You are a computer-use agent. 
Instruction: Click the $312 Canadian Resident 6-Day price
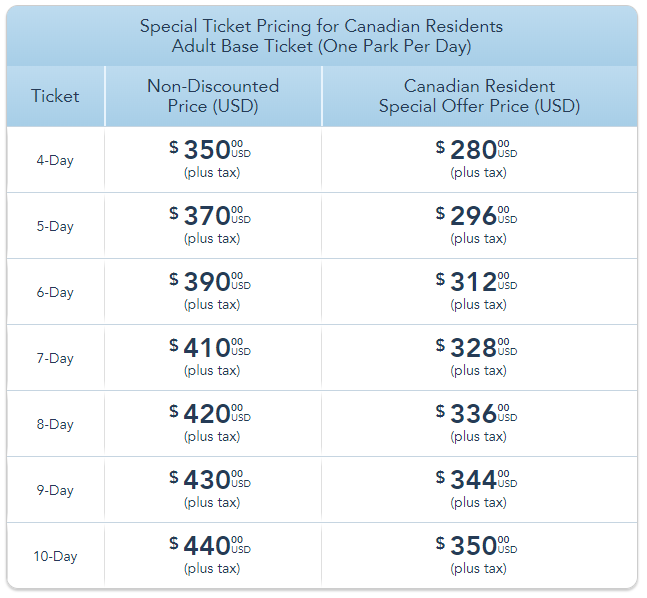[x=476, y=283]
